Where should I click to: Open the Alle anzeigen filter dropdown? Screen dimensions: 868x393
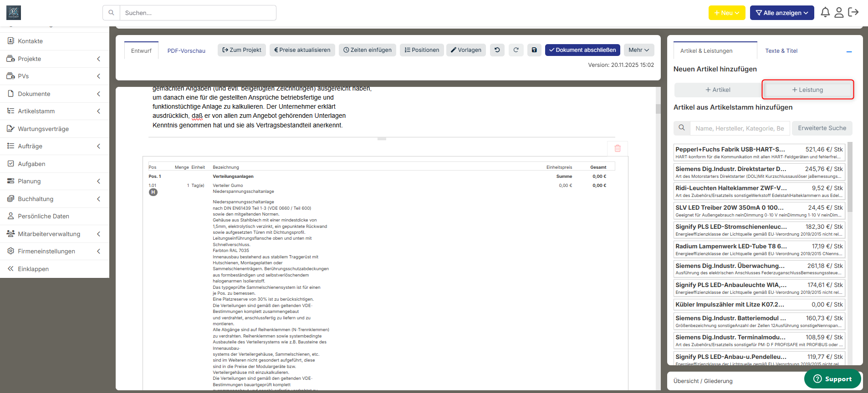pos(781,13)
